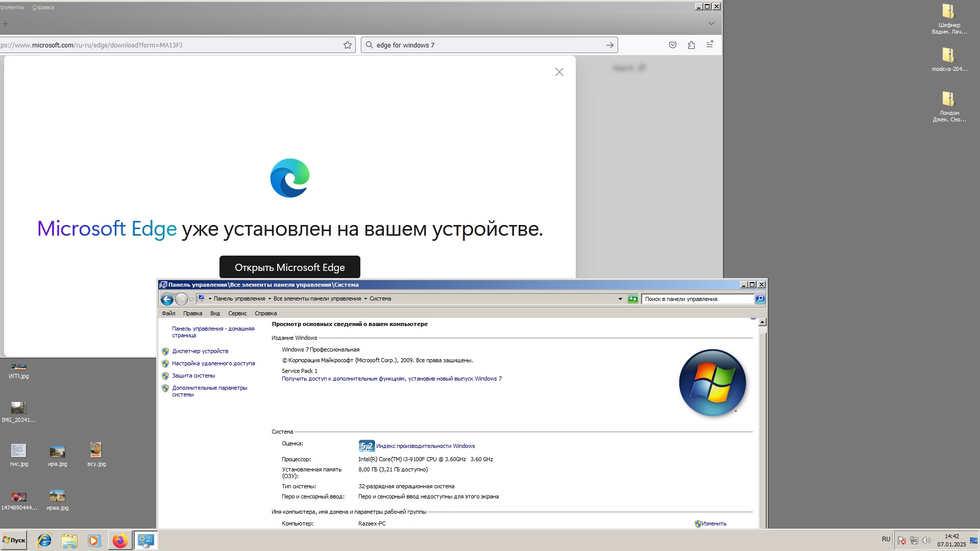This screenshot has height=551, width=980.
Task: Click help icon in System window
Action: click(x=753, y=318)
